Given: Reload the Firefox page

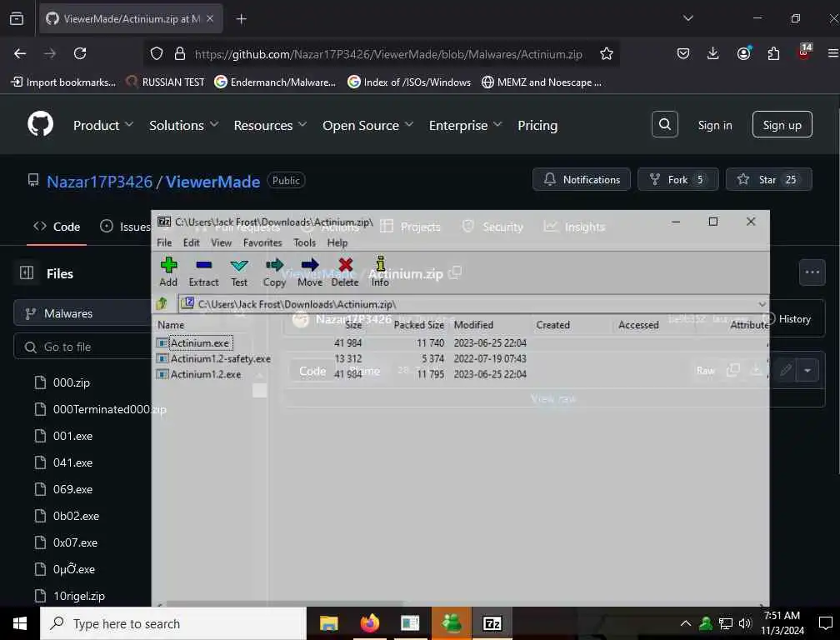Looking at the screenshot, I should (80, 53).
